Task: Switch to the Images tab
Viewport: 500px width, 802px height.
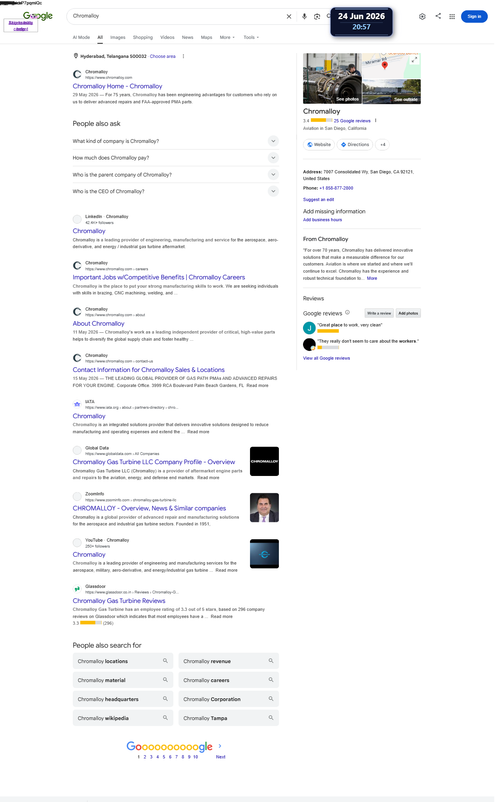Action: (118, 37)
